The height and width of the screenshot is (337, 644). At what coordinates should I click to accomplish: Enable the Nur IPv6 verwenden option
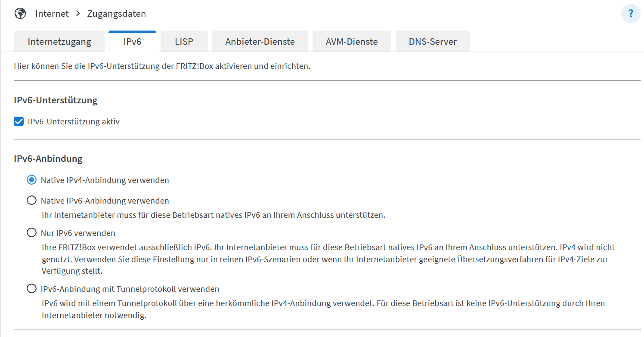(31, 233)
